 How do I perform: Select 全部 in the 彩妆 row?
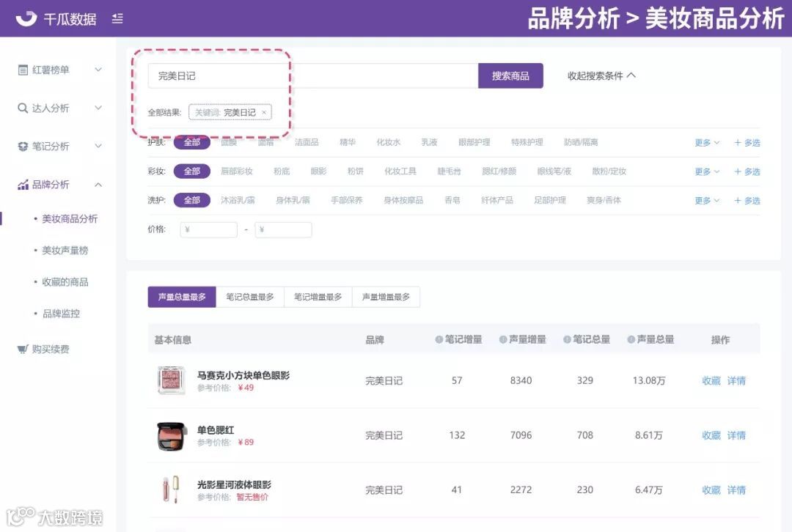[x=192, y=171]
